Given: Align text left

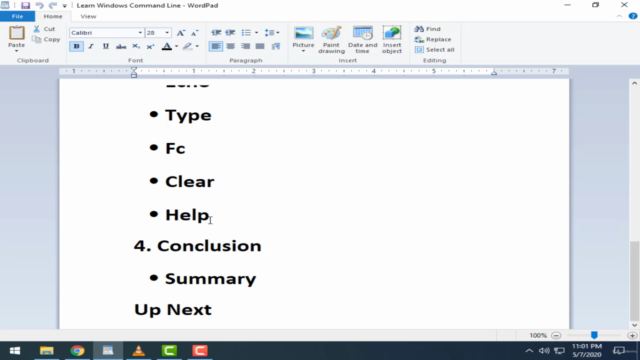Looking at the screenshot, I should (x=216, y=46).
